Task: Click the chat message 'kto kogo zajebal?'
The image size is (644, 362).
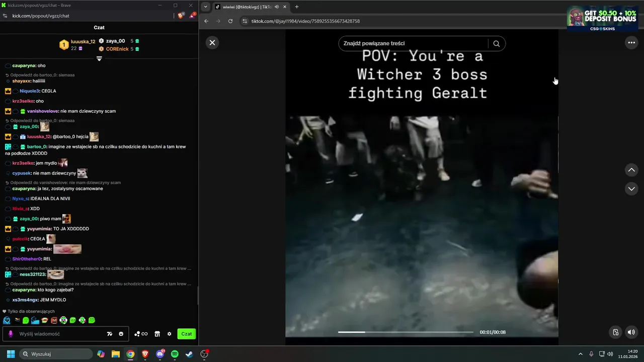Action: (x=55, y=290)
